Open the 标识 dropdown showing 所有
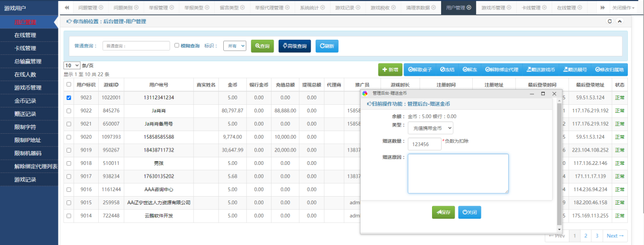This screenshot has width=644, height=245. pos(235,46)
